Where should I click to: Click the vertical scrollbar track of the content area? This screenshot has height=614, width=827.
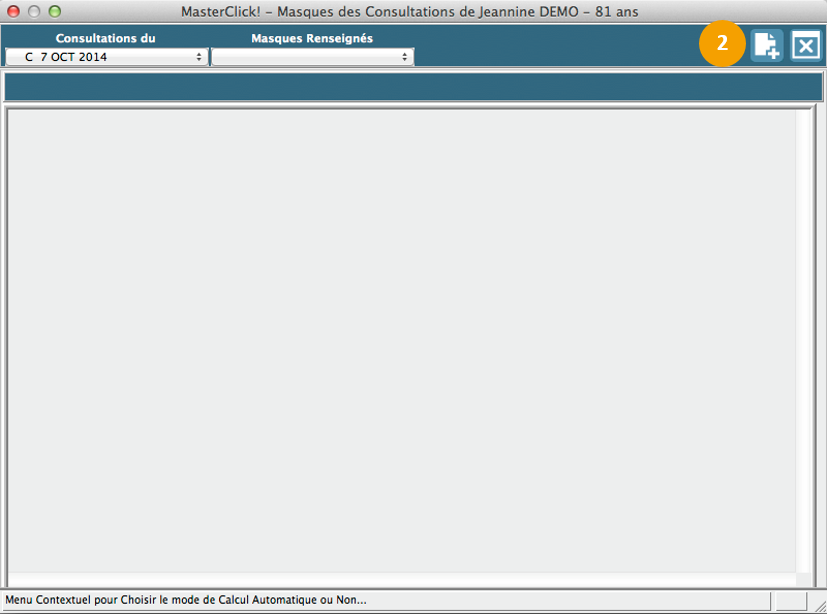point(803,340)
